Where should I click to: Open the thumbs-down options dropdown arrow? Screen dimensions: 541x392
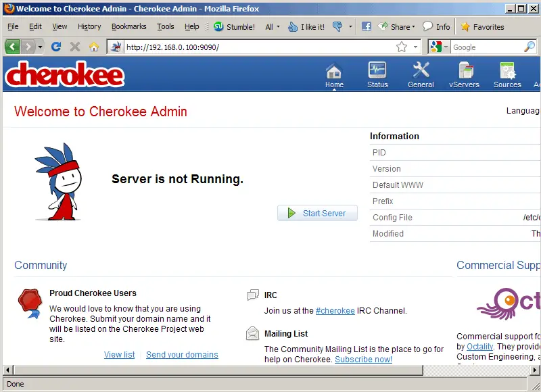350,26
